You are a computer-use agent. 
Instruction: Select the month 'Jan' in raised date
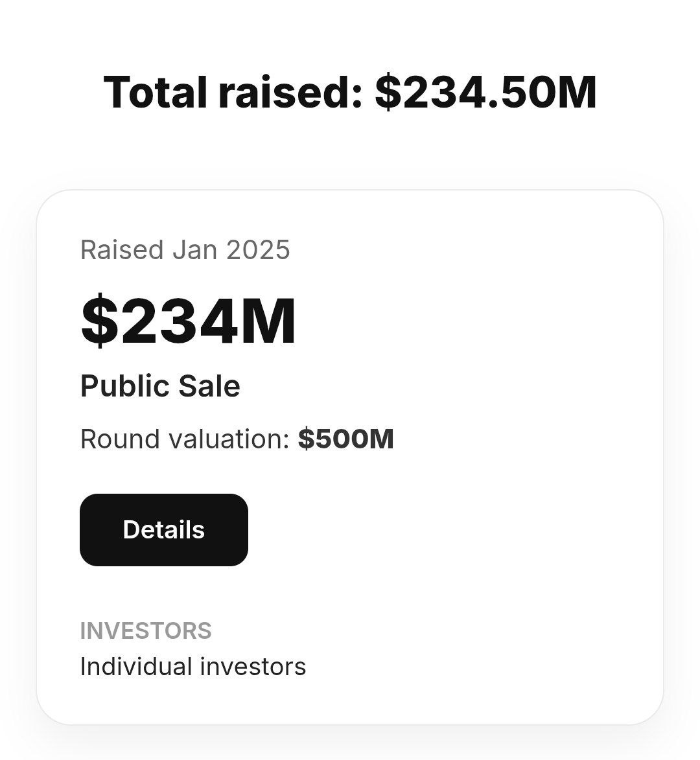(194, 250)
